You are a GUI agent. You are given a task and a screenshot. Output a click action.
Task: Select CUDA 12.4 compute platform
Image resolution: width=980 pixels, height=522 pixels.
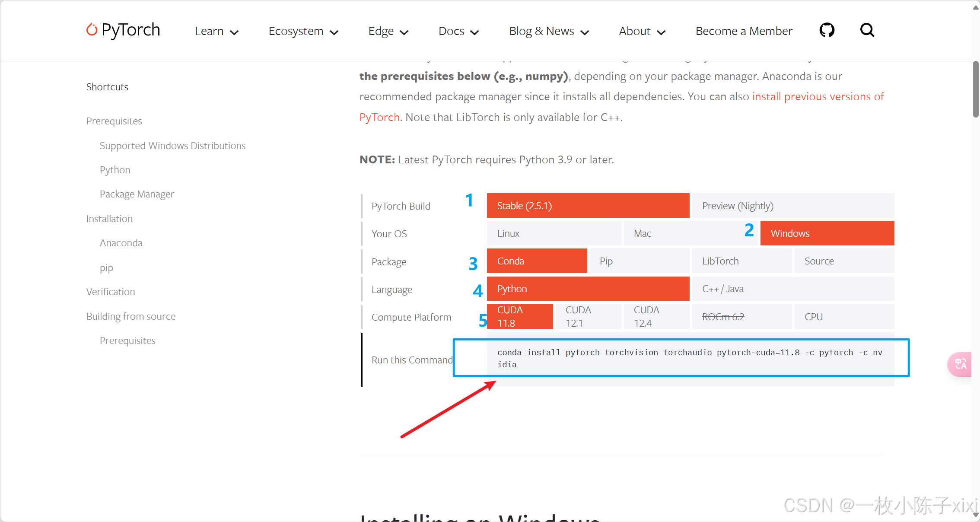coord(655,317)
